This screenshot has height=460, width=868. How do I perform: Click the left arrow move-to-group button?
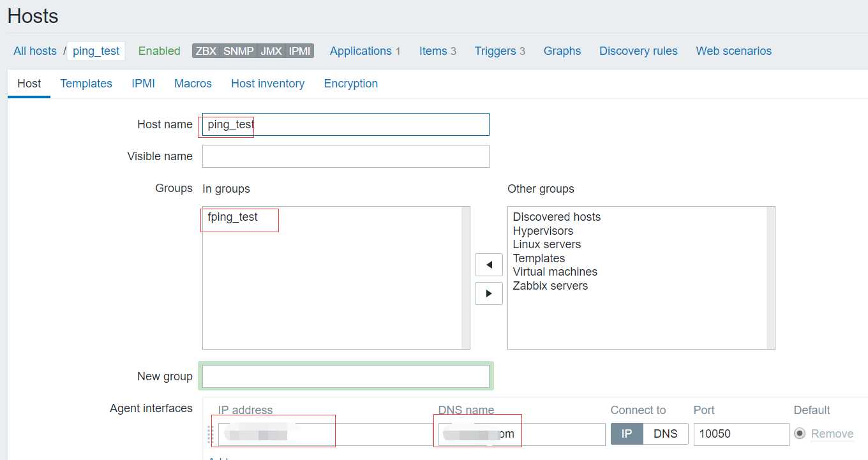489,264
